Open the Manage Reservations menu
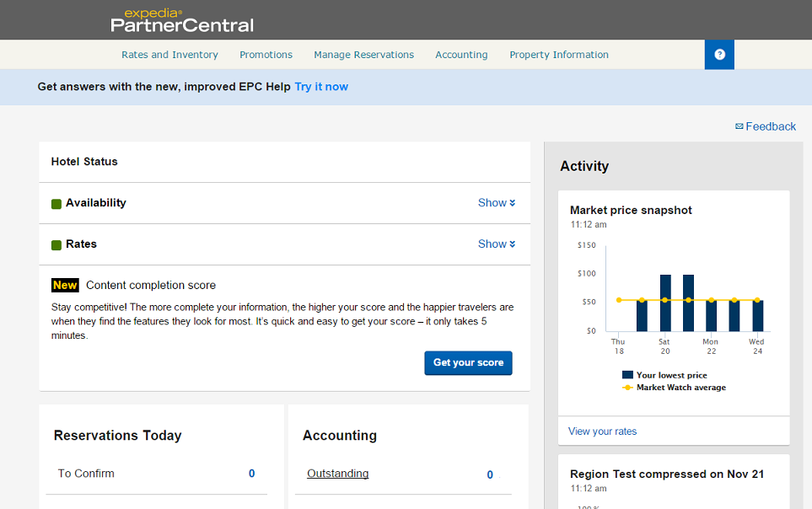The height and width of the screenshot is (509, 812). (x=363, y=55)
